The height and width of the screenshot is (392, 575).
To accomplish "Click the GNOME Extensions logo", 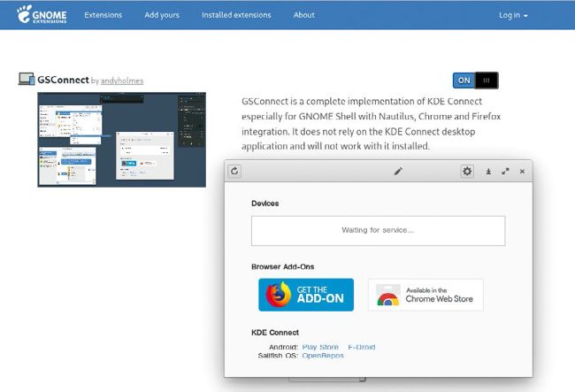I will 42,14.
